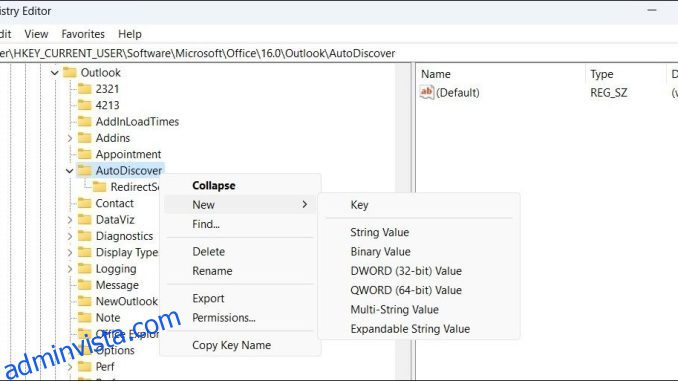Select the (Default) value name
The width and height of the screenshot is (678, 381).
pos(458,93)
